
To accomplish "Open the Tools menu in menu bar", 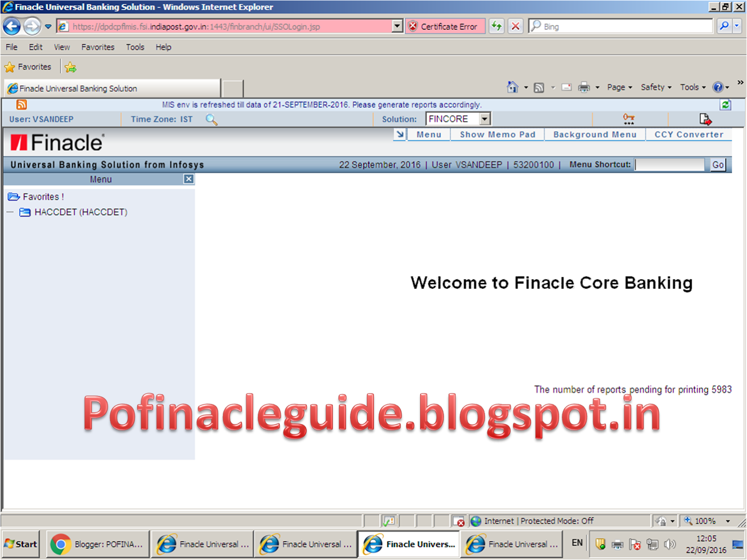I will [x=135, y=47].
